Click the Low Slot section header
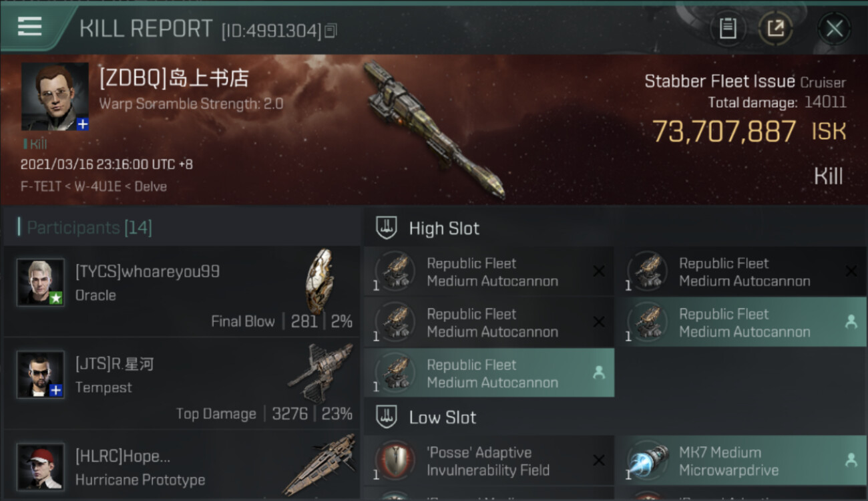The width and height of the screenshot is (868, 501). click(442, 417)
